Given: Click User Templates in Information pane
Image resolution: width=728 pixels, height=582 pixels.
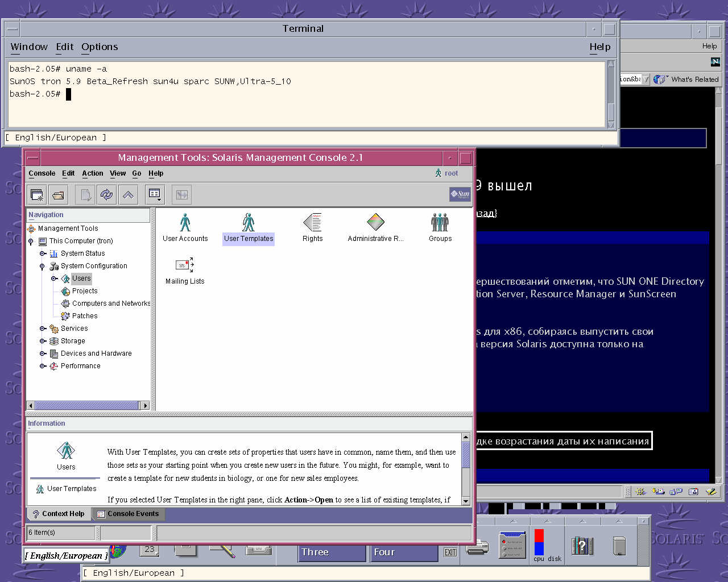Looking at the screenshot, I should pyautogui.click(x=66, y=489).
